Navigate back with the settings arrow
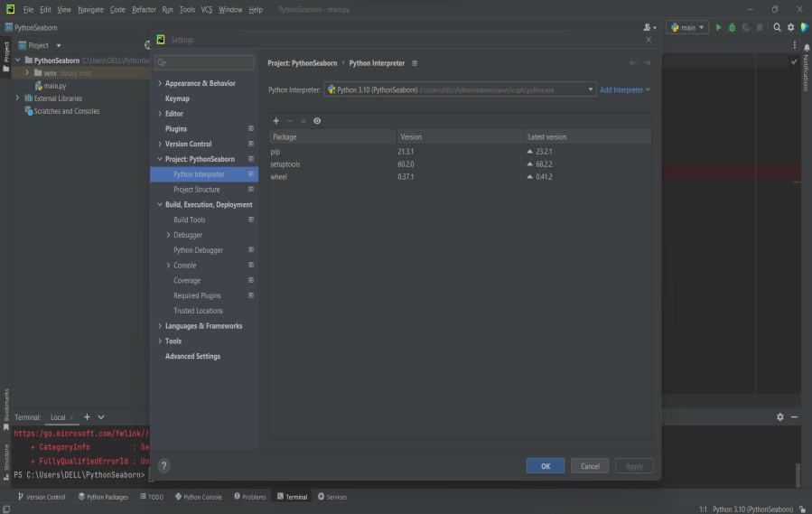Viewport: 812px width, 514px height. point(633,63)
